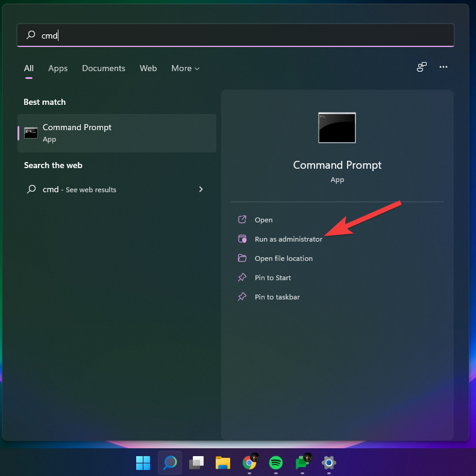Switch to the All tab

[x=29, y=68]
